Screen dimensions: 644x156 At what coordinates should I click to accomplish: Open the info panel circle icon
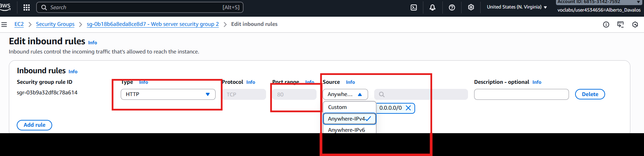point(606,25)
